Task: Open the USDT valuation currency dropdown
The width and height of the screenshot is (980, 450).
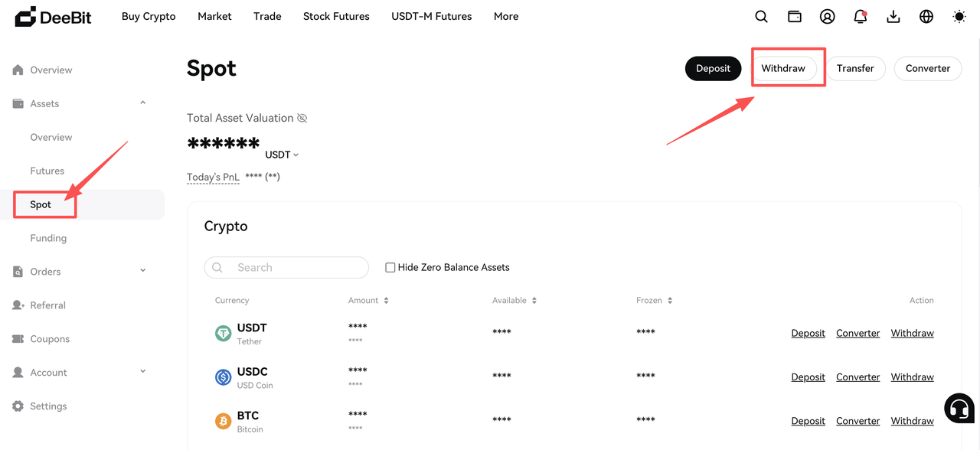Action: [282, 155]
